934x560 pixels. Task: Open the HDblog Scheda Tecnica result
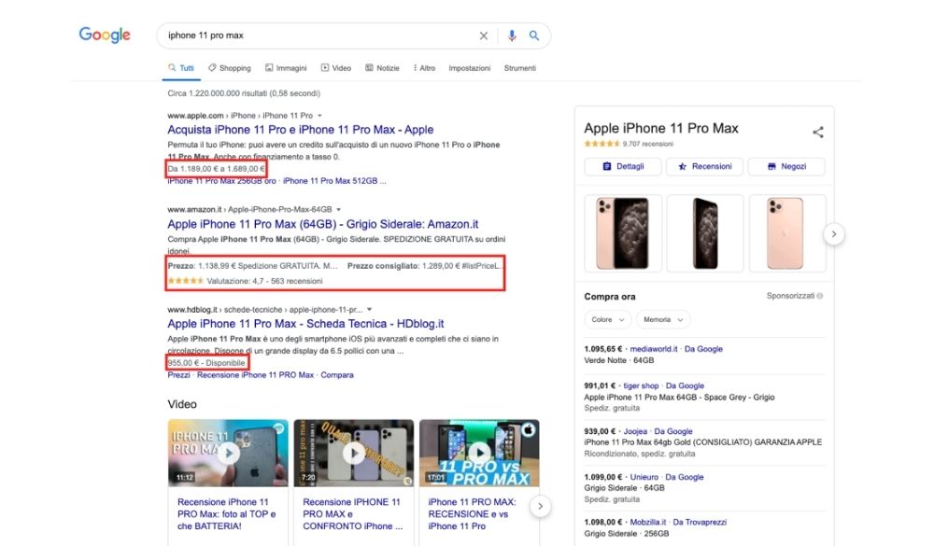pyautogui.click(x=305, y=324)
